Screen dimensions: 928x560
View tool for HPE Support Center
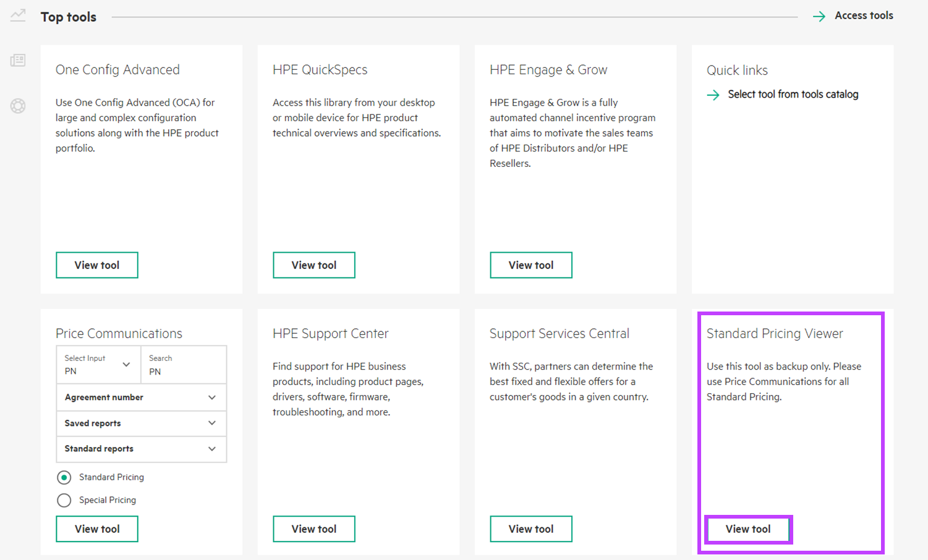tap(314, 529)
